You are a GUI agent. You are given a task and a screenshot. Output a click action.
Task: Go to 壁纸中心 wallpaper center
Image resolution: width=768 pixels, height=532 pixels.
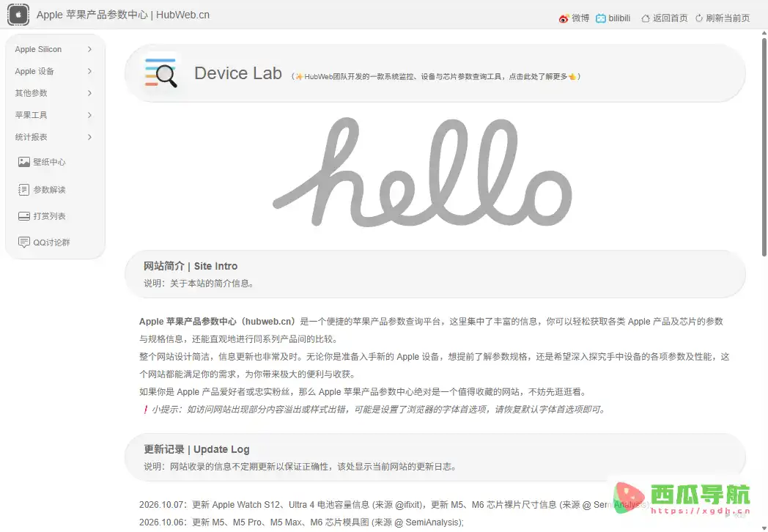(x=49, y=162)
